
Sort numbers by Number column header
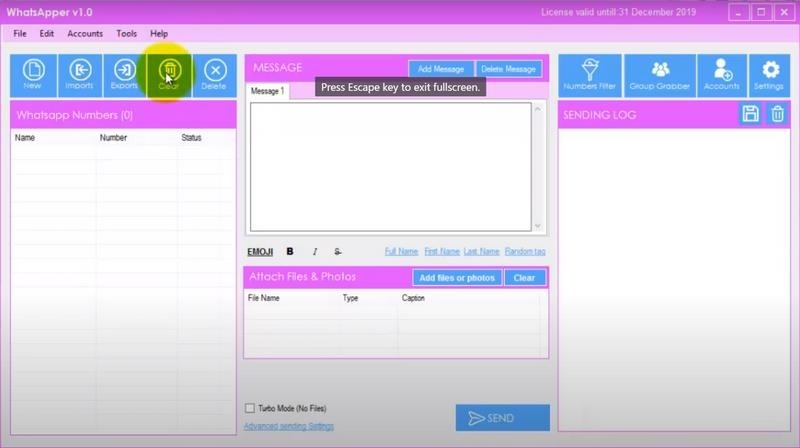coord(113,138)
